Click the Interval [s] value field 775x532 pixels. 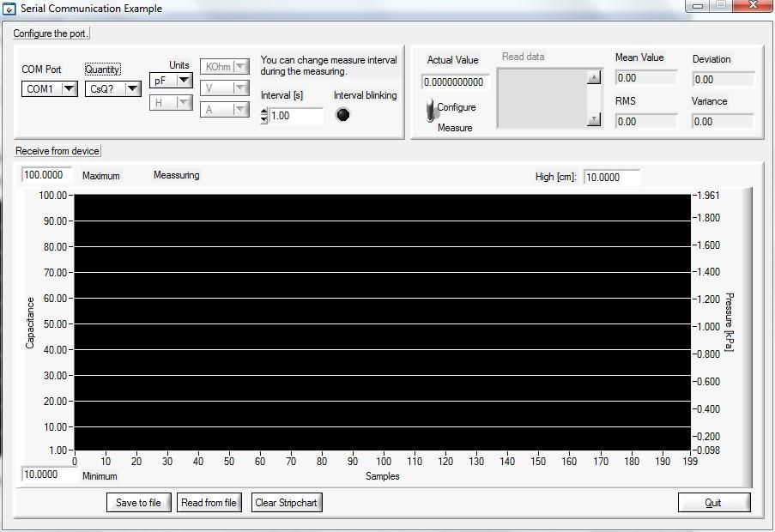pos(296,116)
